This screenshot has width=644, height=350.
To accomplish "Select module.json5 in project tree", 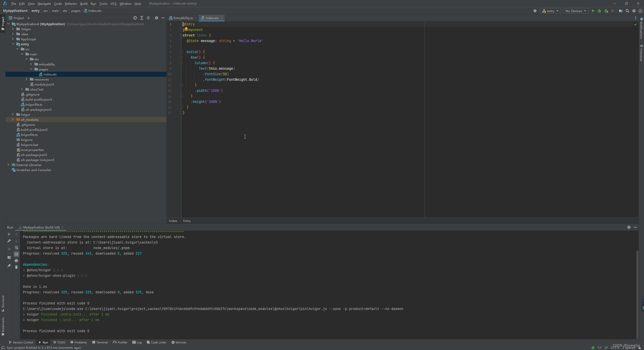I will 44,84.
